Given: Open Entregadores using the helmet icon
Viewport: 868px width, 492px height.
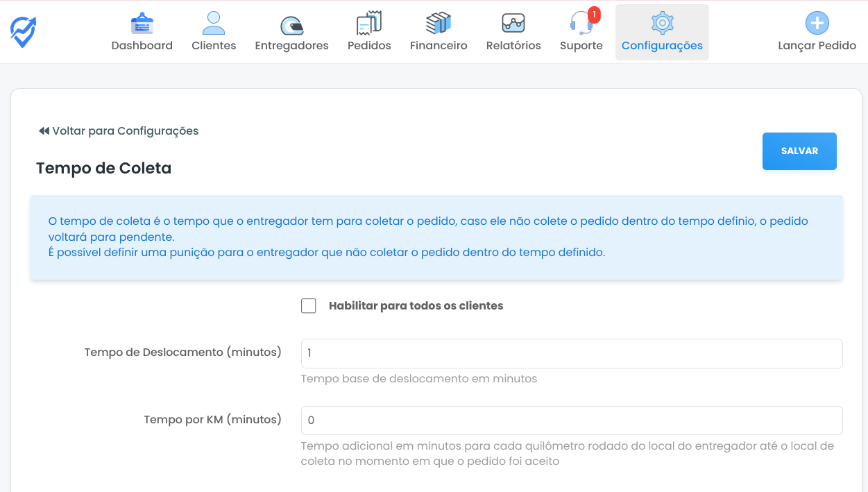Looking at the screenshot, I should 291,25.
